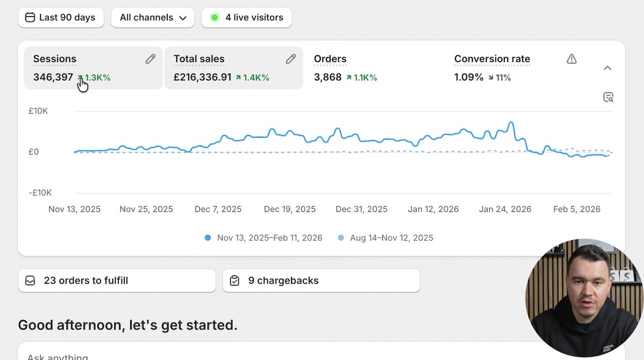The image size is (644, 360).
Task: Click the £10K axis label
Action: [38, 111]
